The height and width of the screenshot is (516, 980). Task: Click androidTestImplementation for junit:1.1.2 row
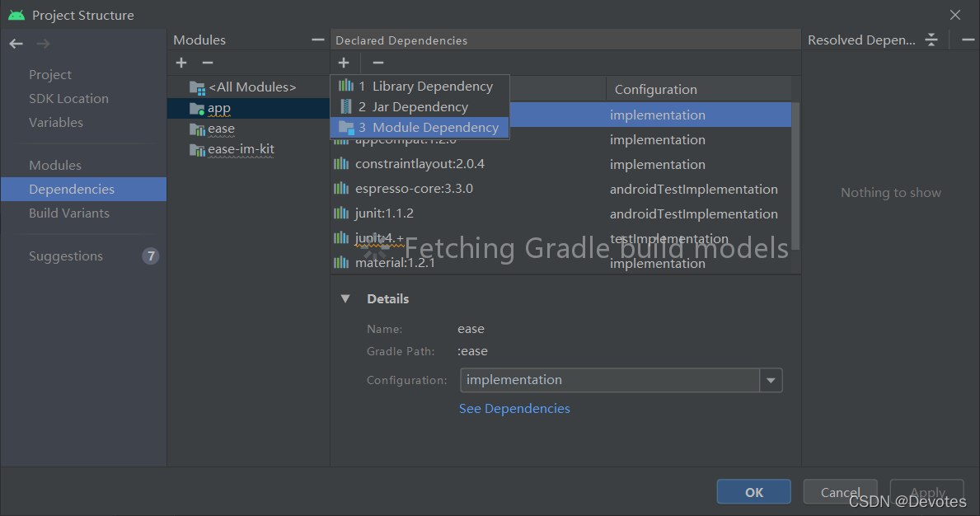pyautogui.click(x=694, y=213)
